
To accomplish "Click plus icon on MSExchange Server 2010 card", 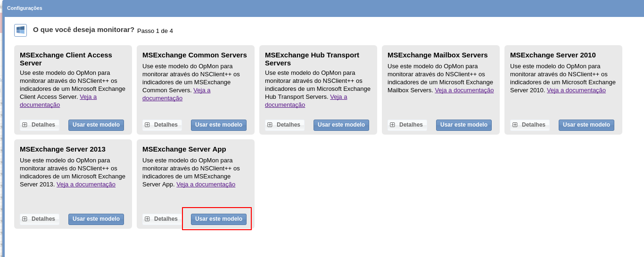I will [x=515, y=125].
